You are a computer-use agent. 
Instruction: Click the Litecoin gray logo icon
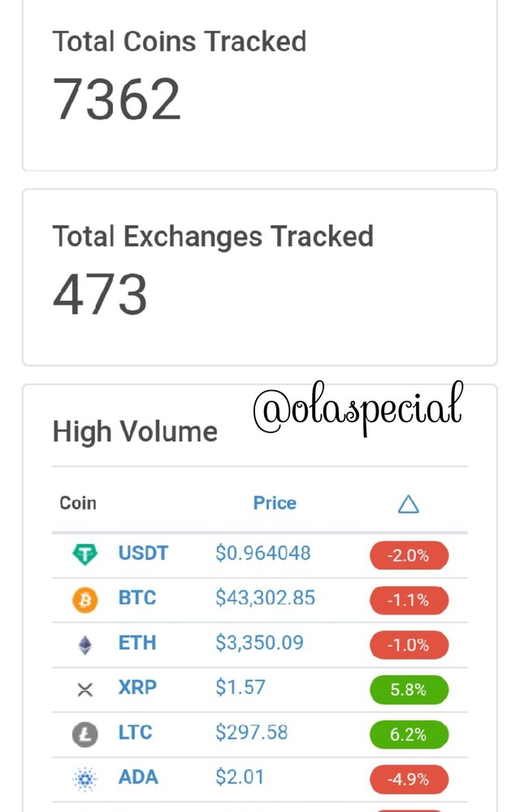(x=84, y=734)
